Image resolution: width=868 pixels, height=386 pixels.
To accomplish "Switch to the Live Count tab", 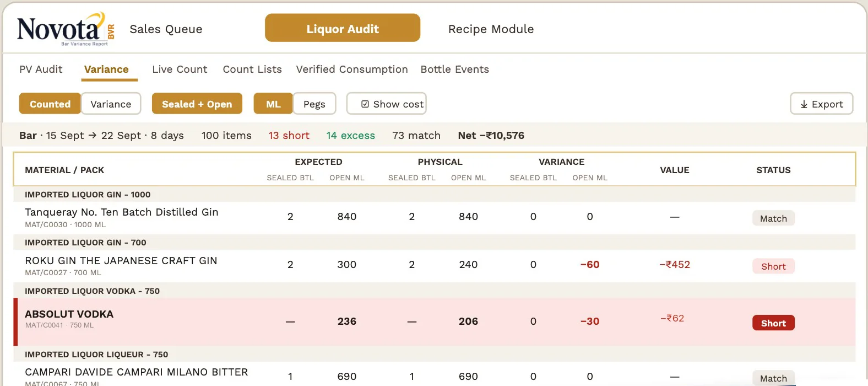I will pos(180,69).
